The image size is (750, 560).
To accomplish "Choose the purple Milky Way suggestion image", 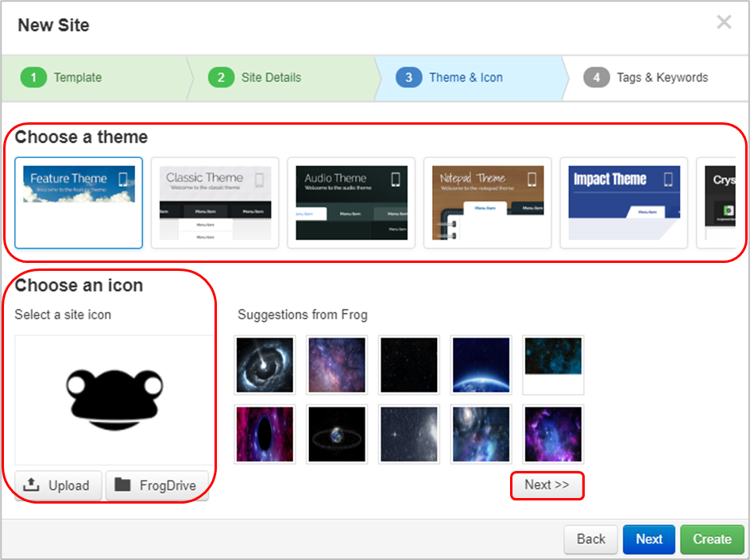I will click(x=337, y=365).
